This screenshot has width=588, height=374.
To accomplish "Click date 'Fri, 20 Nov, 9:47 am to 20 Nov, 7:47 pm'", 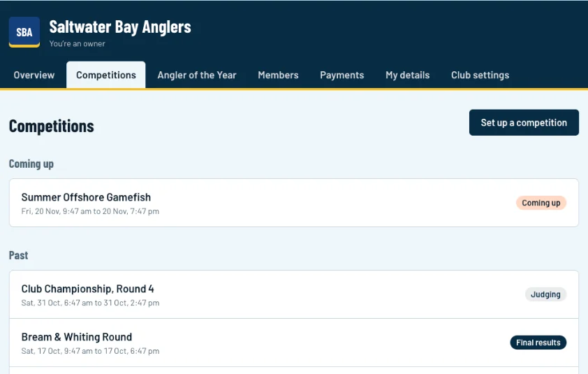I will pos(90,211).
